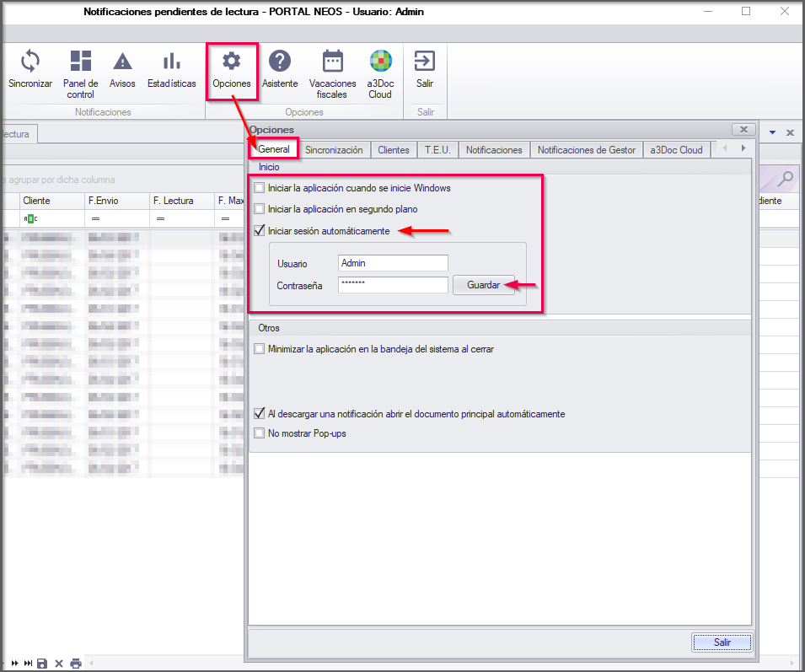Open the Panel de control
805x672 pixels.
[81, 62]
